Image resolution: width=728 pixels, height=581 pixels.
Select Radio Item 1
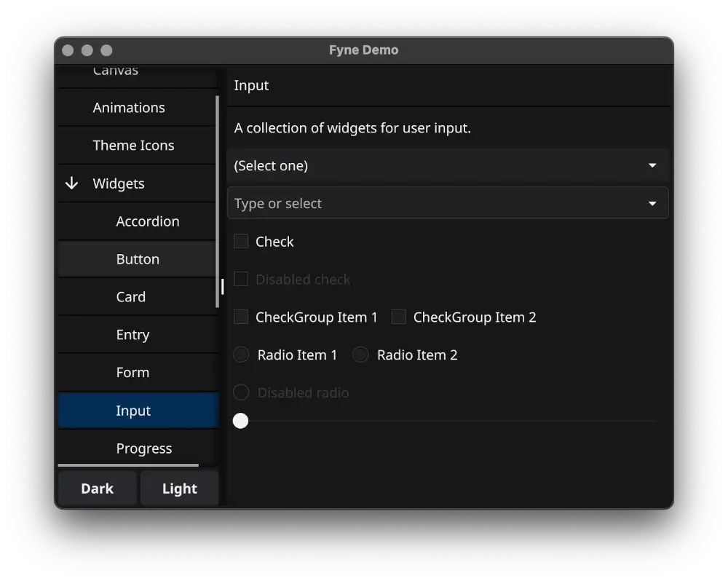tap(240, 355)
